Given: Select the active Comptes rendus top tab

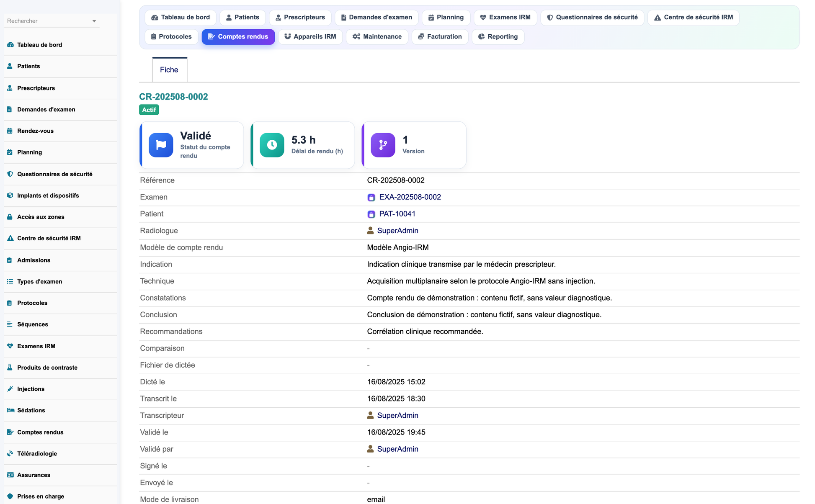Looking at the screenshot, I should 238,37.
